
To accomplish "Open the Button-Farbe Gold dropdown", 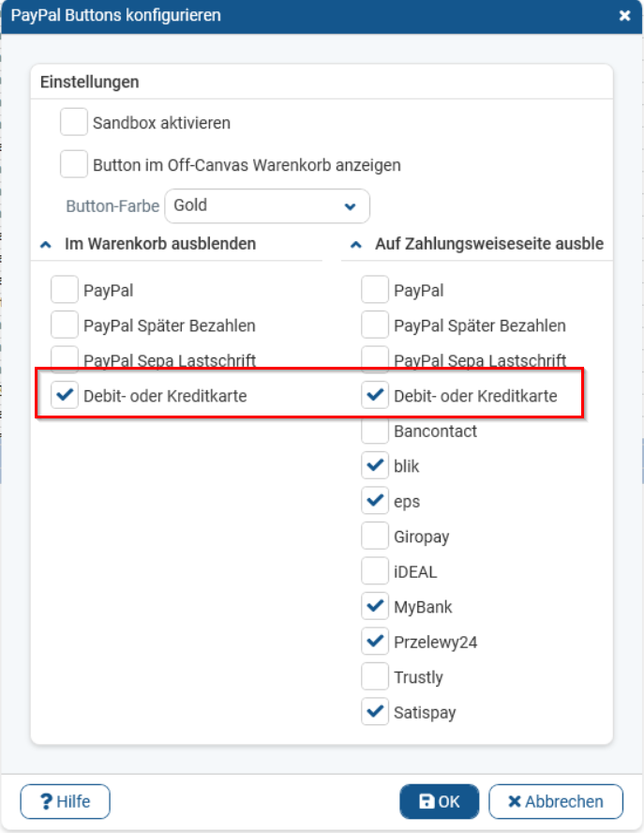I will point(267,205).
